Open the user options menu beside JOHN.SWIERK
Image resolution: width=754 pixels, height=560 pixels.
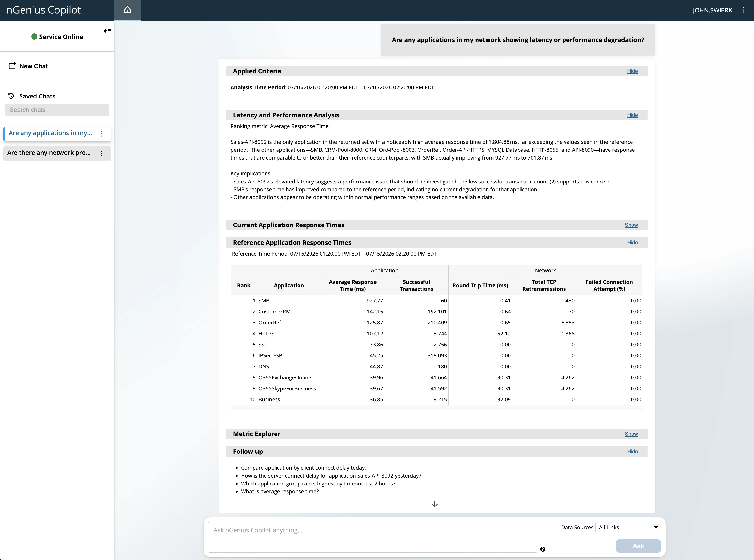coord(743,10)
